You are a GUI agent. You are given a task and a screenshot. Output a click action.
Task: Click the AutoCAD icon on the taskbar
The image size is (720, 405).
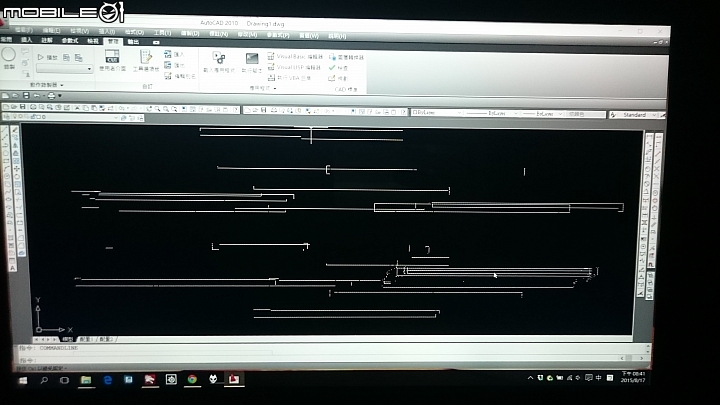click(x=234, y=379)
